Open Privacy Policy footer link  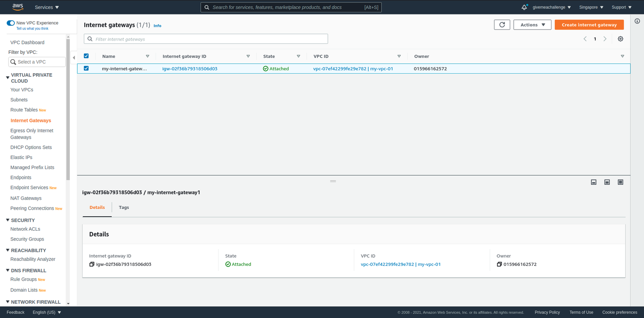[x=547, y=312]
